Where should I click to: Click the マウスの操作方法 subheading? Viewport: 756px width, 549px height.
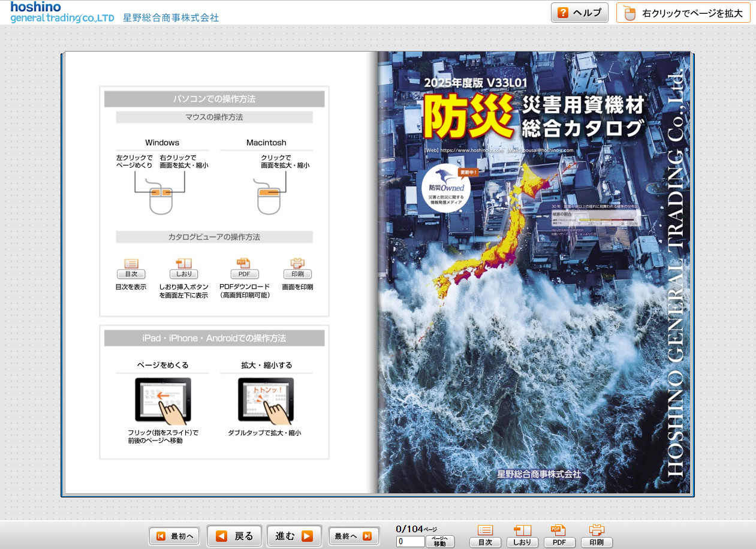click(x=215, y=117)
